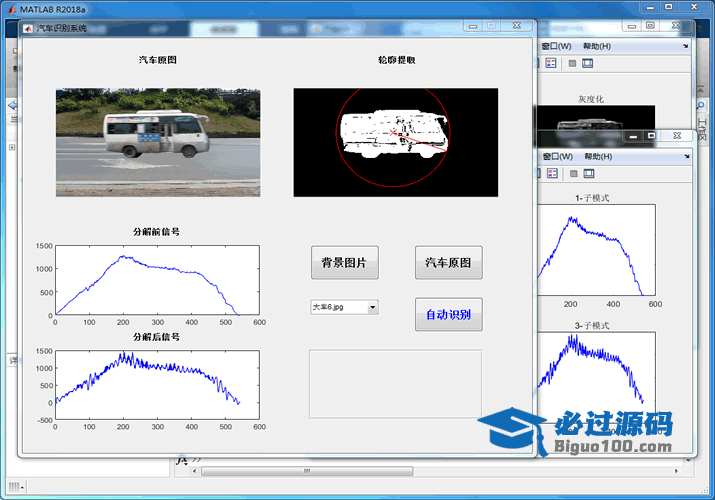Image resolution: width=715 pixels, height=500 pixels.
Task: Open the 大车6.jpg file dropdown
Action: click(344, 307)
